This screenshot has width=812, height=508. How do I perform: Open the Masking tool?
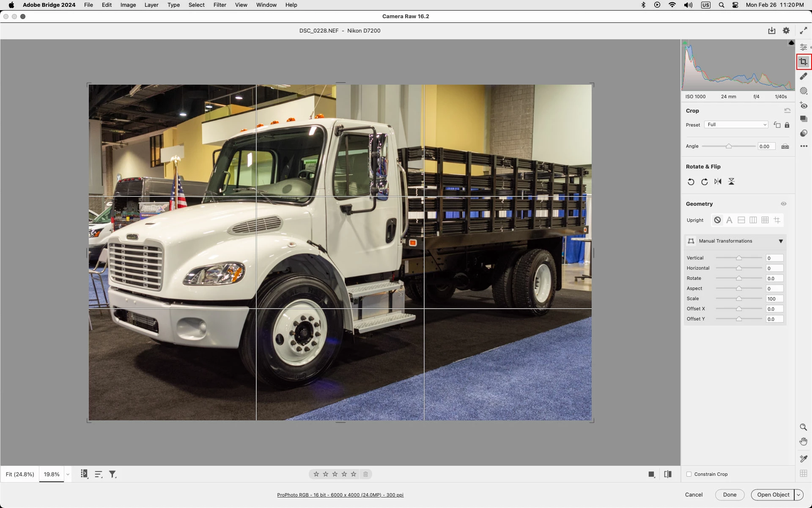tap(803, 91)
